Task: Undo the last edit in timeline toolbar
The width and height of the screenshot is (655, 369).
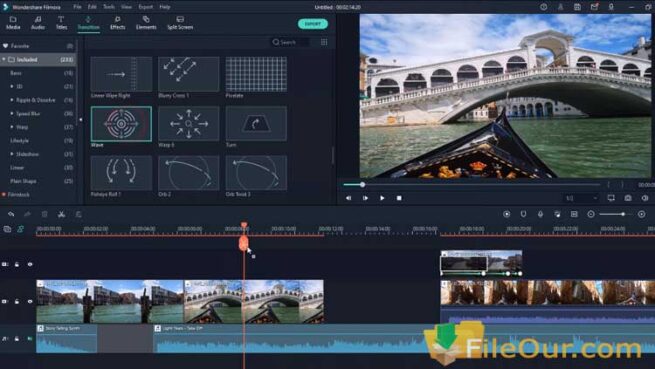Action: pos(11,214)
